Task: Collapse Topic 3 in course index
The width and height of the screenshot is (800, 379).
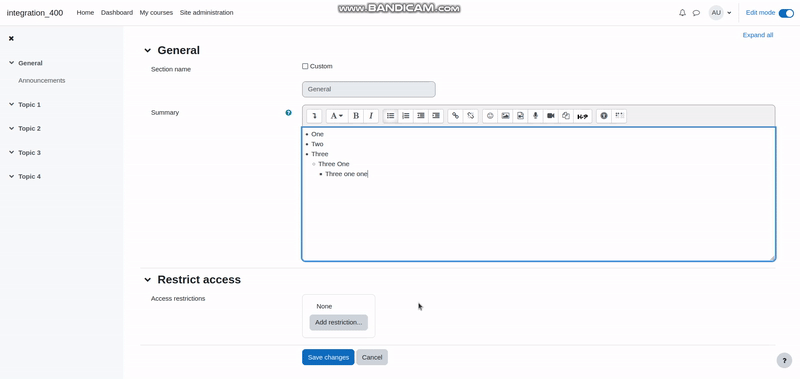Action: click(11, 152)
